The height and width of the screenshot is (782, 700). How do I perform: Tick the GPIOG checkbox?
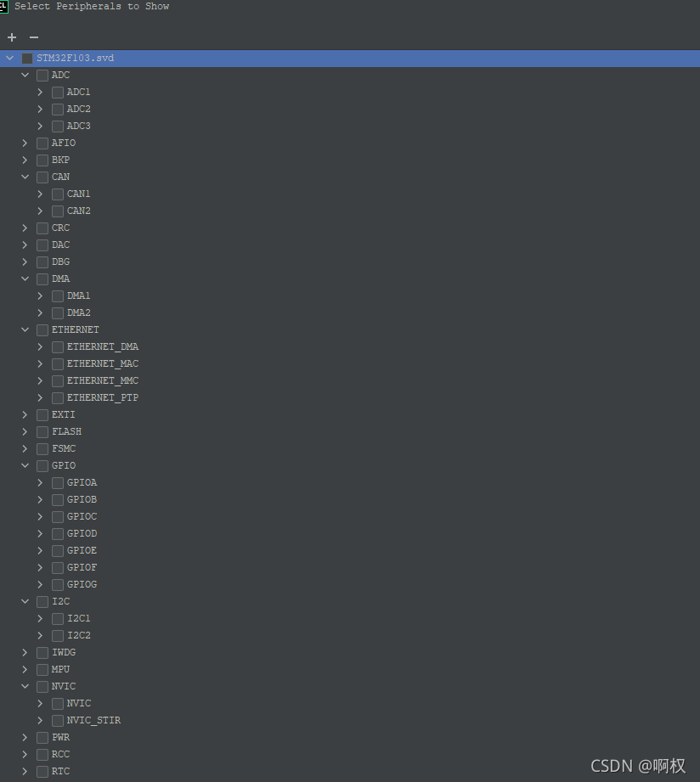[58, 584]
